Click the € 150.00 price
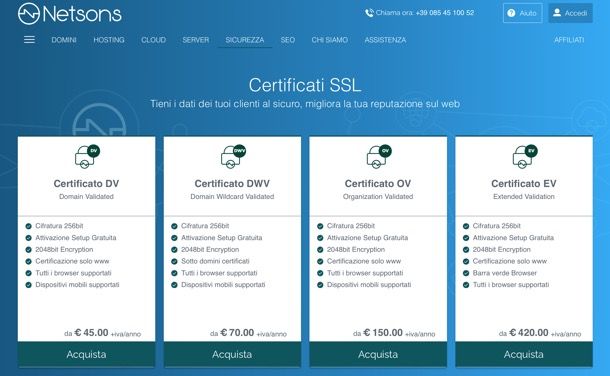The image size is (610, 376). (x=383, y=333)
